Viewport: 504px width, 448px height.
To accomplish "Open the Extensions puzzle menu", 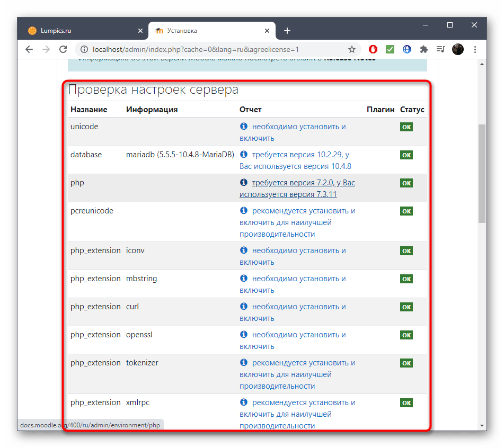I will coord(424,49).
